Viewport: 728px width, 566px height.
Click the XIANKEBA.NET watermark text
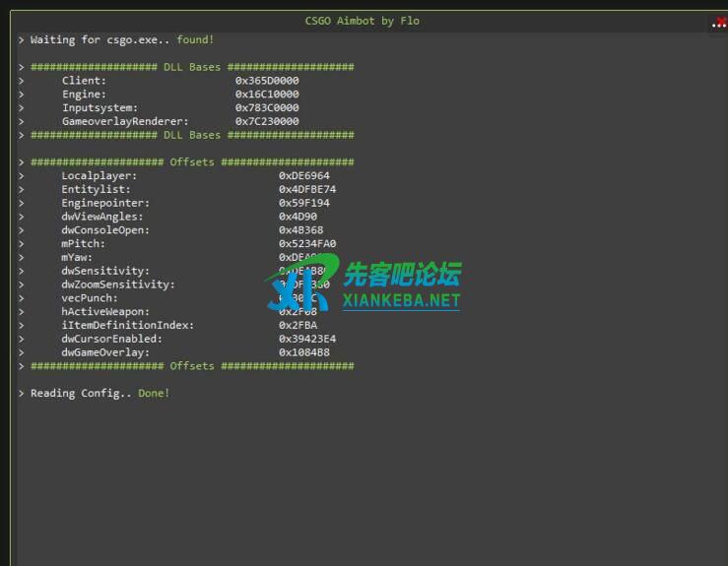(x=401, y=300)
